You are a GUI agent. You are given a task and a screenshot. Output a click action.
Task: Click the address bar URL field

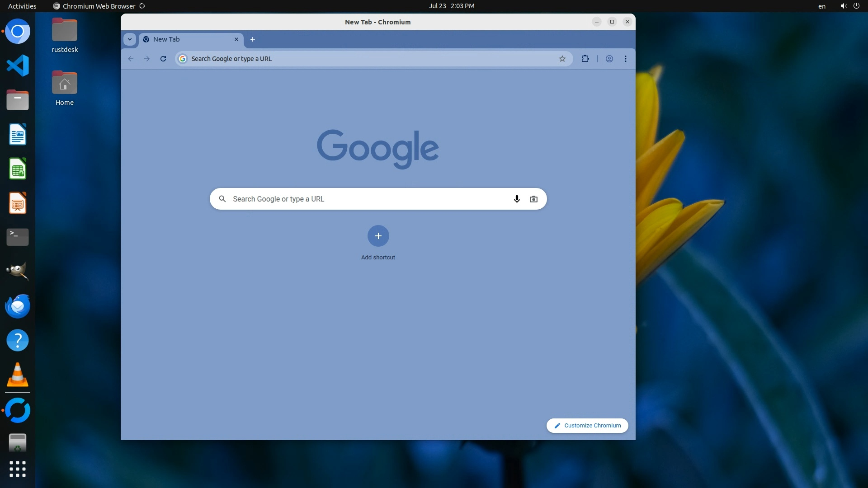362,59
